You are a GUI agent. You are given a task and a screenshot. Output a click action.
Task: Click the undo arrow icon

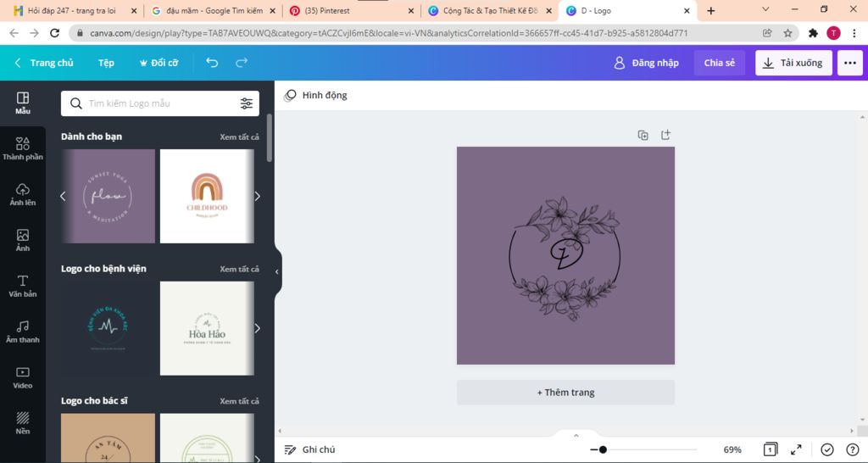coord(212,63)
